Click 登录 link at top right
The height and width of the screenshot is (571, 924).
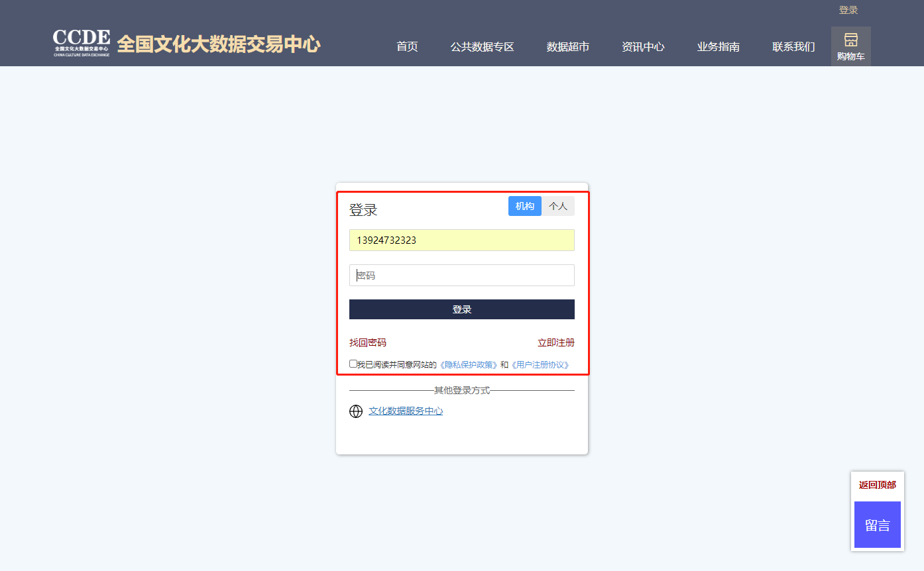coord(848,10)
